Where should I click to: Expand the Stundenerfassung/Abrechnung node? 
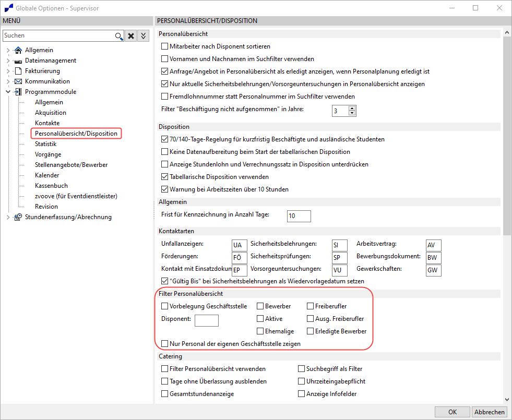point(8,217)
